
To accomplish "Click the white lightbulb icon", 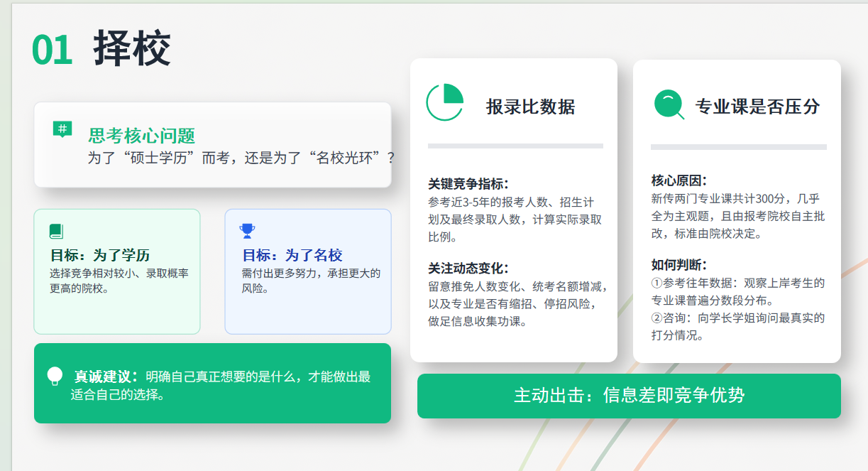I will (55, 376).
